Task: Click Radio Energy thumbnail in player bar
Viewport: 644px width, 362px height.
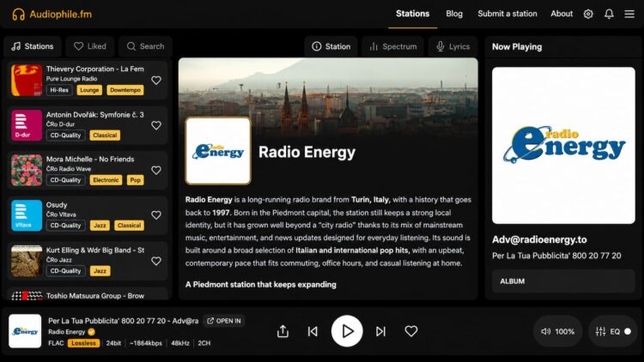Action: click(x=25, y=331)
